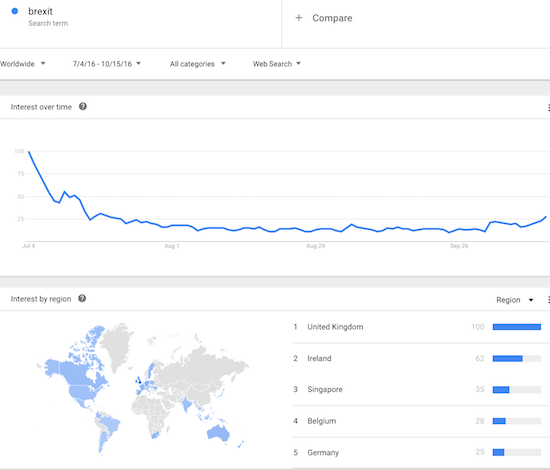
Task: Select Belgium in the region list
Action: (x=417, y=421)
